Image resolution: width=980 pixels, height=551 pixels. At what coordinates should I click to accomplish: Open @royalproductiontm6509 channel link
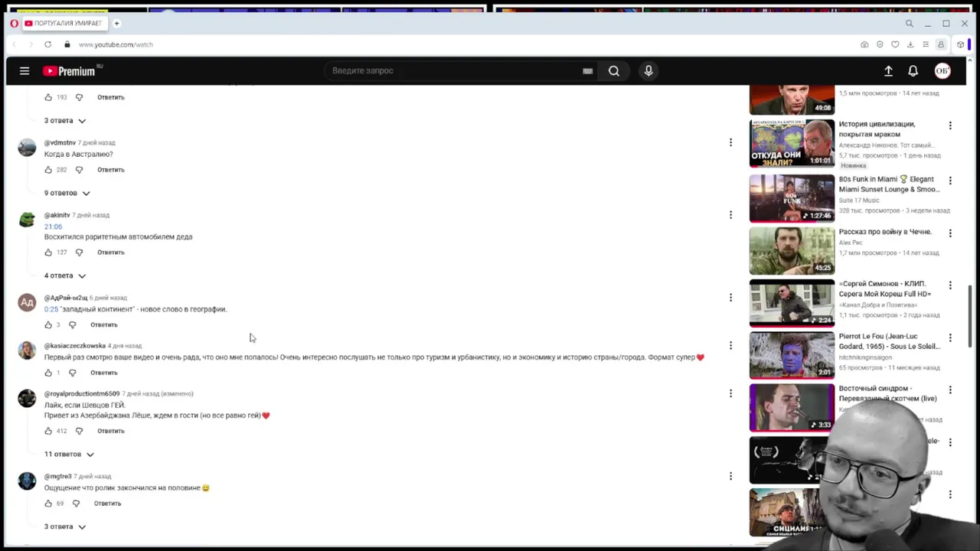pos(82,394)
